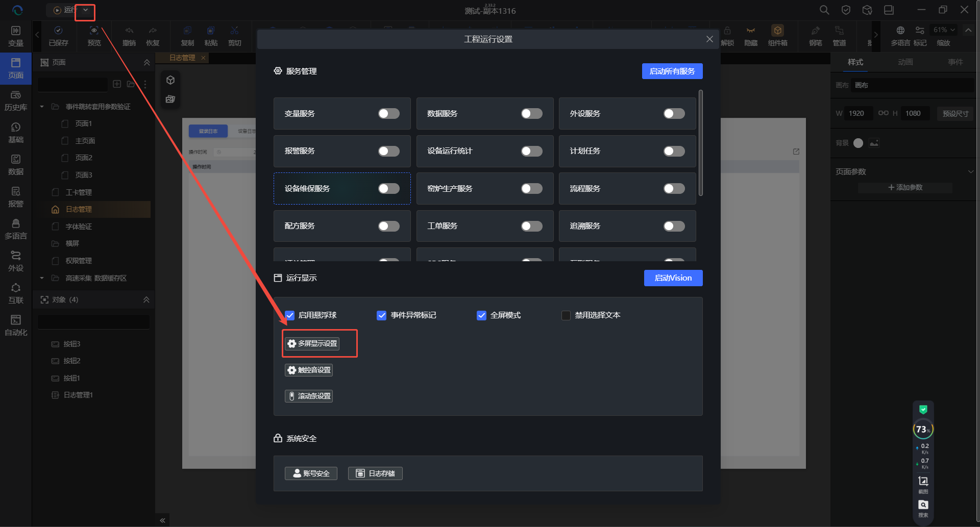Click the 组件箱 toolbar icon

coord(777,36)
